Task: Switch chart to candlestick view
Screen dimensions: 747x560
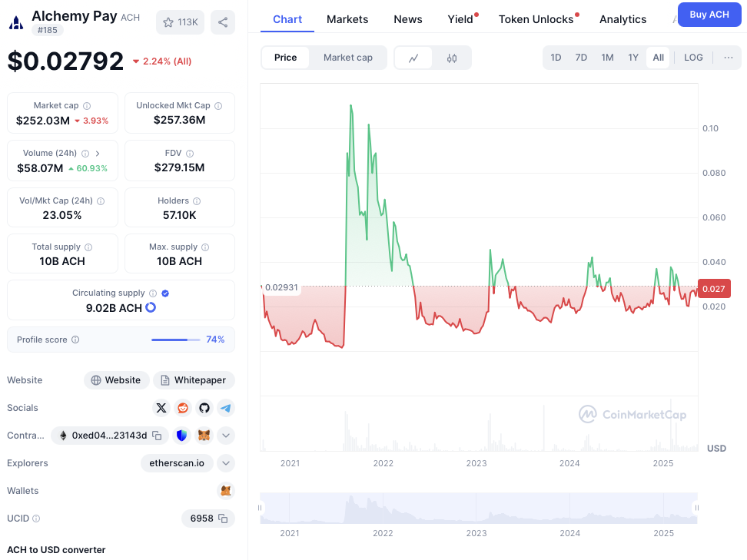Action: click(x=452, y=58)
